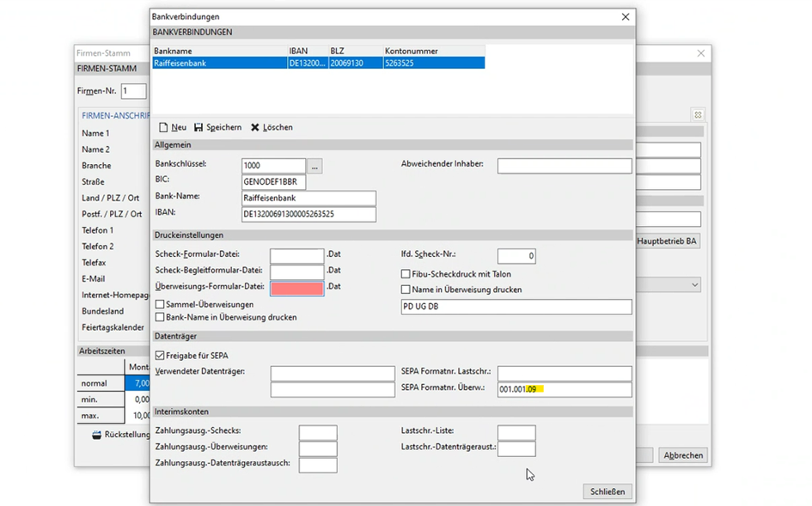
Task: Toggle Fibu-Scheckdruck mit Talon checkbox
Action: [406, 274]
